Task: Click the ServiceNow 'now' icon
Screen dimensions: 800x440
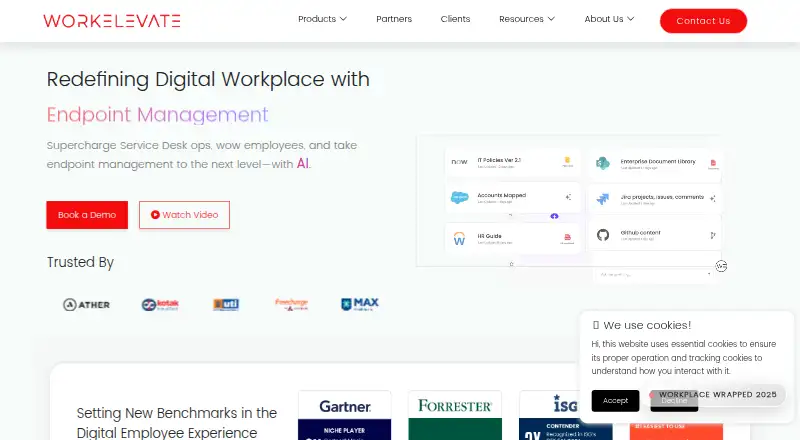Action: click(x=459, y=162)
